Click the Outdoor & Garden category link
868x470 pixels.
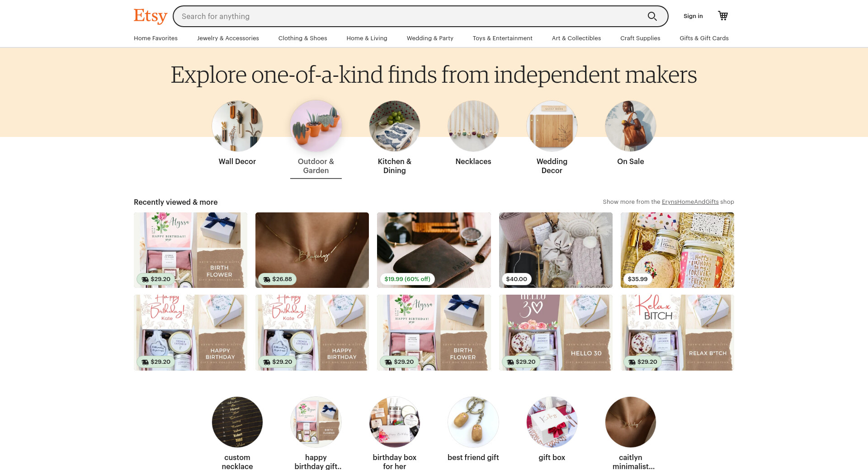click(x=316, y=166)
